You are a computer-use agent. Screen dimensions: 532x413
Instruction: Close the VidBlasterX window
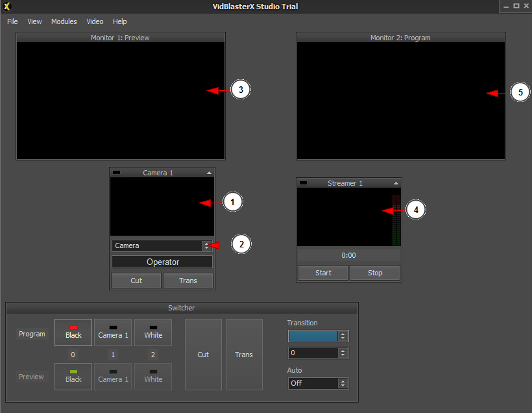(526, 6)
